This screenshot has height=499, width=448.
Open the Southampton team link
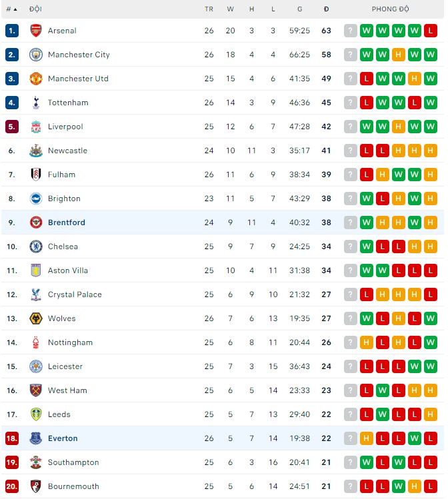[73, 462]
